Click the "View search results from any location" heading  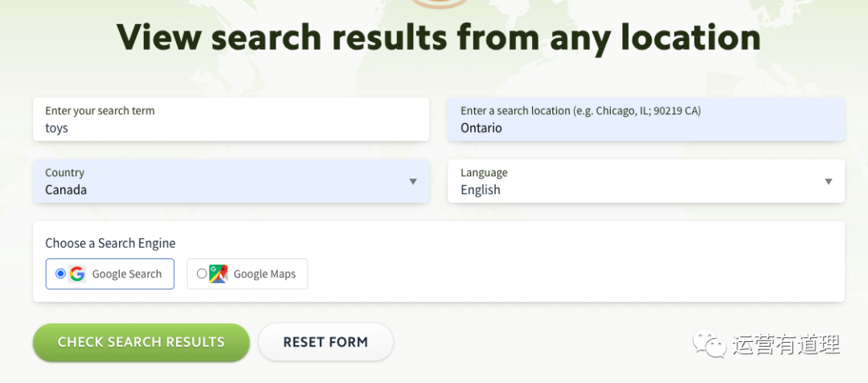point(439,38)
